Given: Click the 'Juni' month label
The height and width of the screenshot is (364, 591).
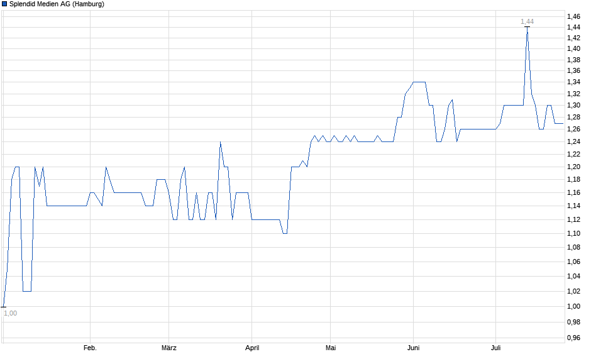Looking at the screenshot, I should click(414, 348).
